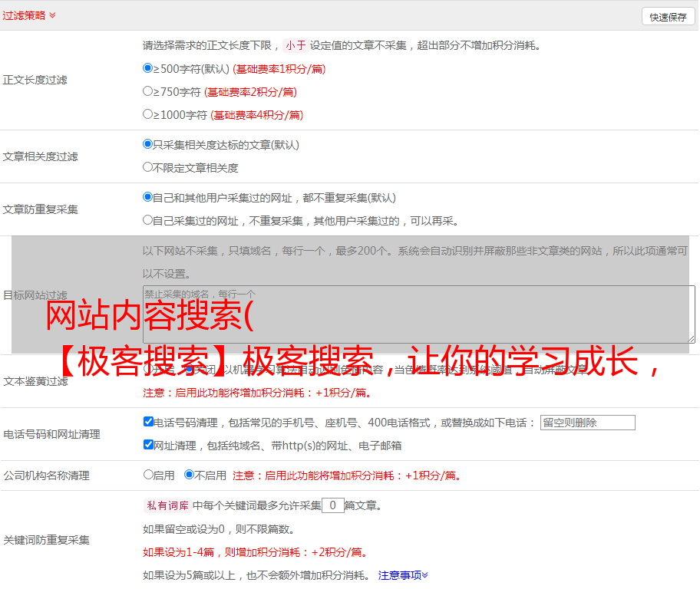Select the ≥500字符(默认) radio option
This screenshot has height=589, width=700.
pos(148,67)
